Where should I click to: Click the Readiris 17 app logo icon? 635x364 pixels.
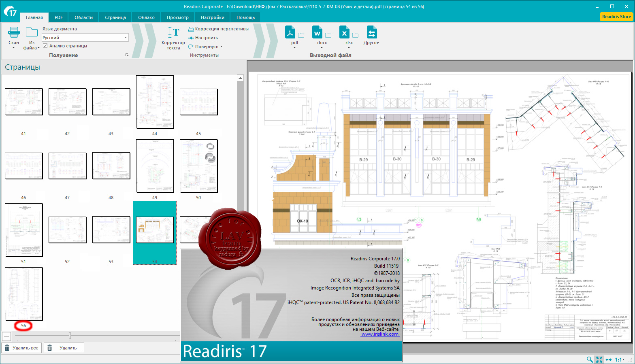11,11
